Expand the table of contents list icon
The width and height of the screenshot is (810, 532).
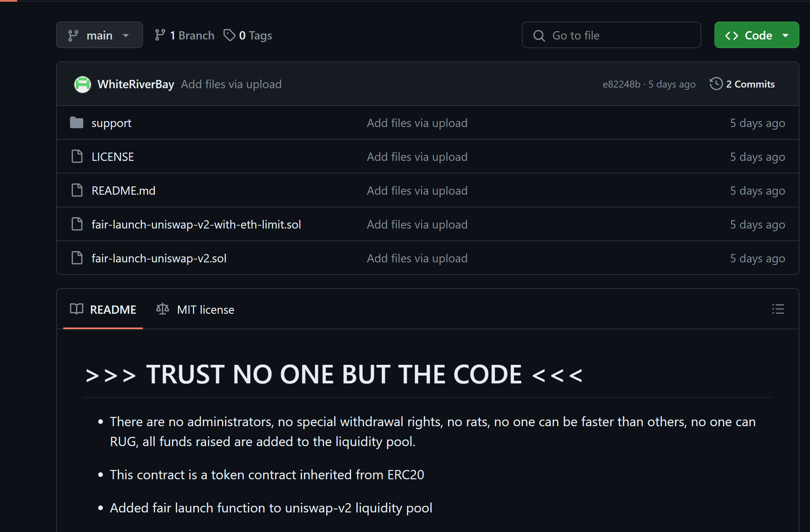point(778,309)
